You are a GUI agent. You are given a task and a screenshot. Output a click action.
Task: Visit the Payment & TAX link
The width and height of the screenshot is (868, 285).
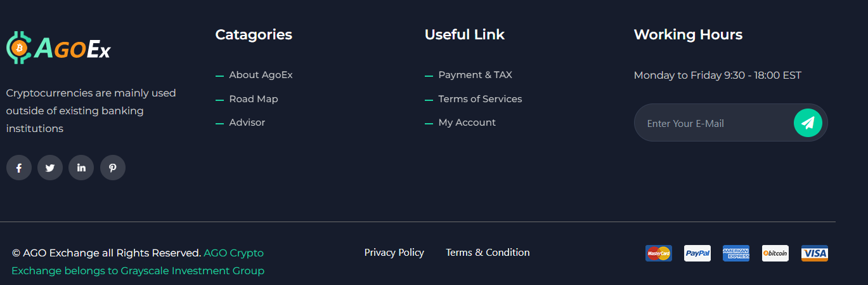click(475, 75)
